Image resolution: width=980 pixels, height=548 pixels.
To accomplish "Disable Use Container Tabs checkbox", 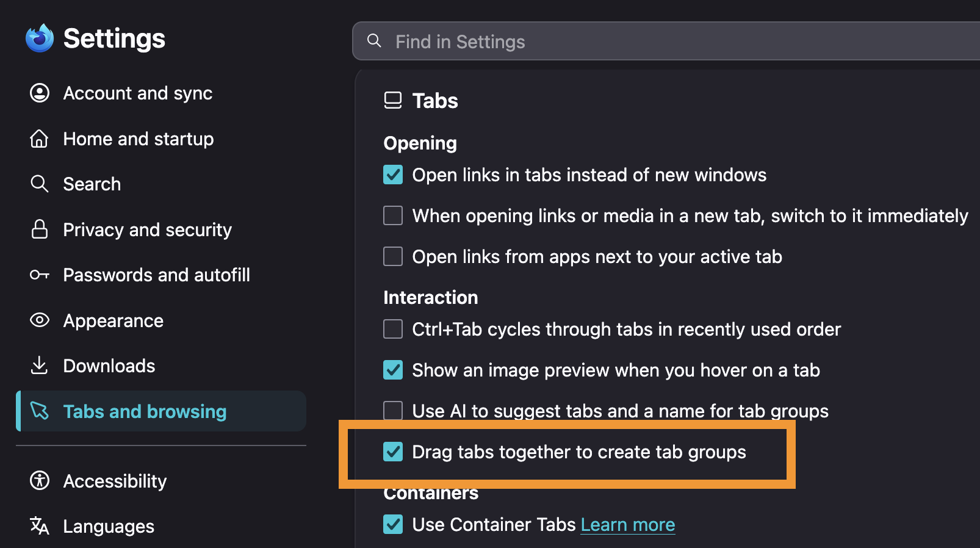I will tap(393, 524).
